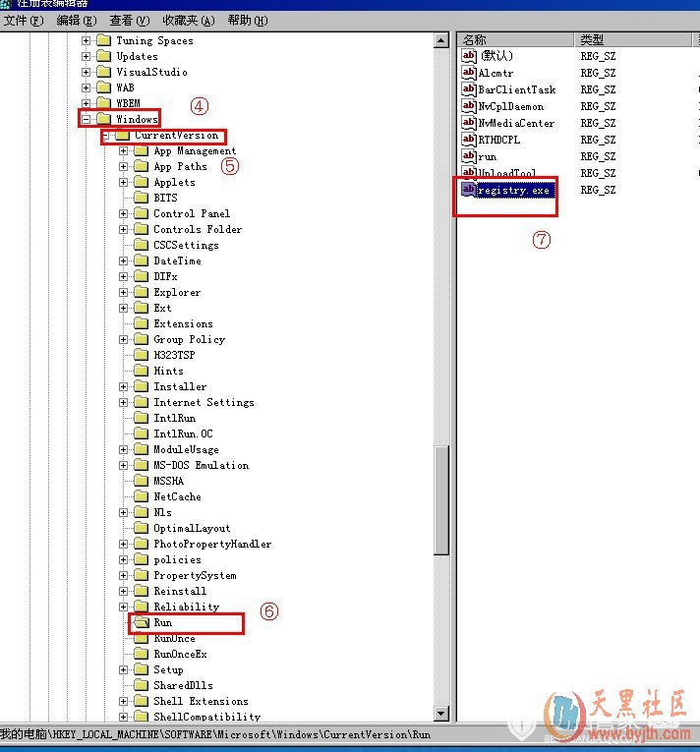
Task: Collapse the CurrentVersion key node
Action: [105, 135]
